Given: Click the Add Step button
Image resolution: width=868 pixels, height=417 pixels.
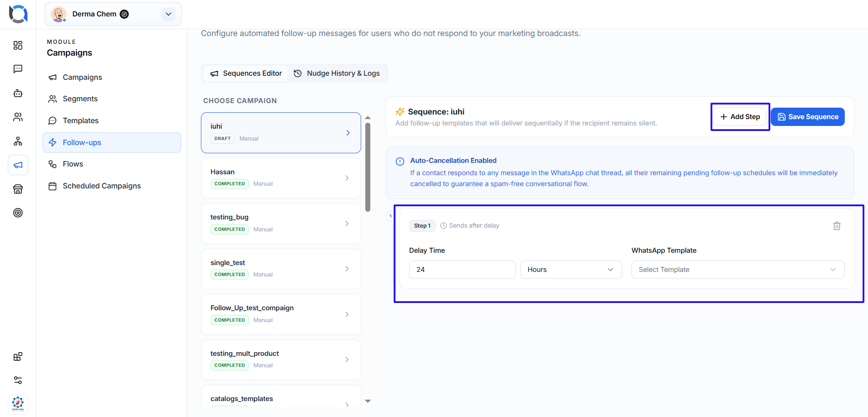Looking at the screenshot, I should click(x=740, y=117).
